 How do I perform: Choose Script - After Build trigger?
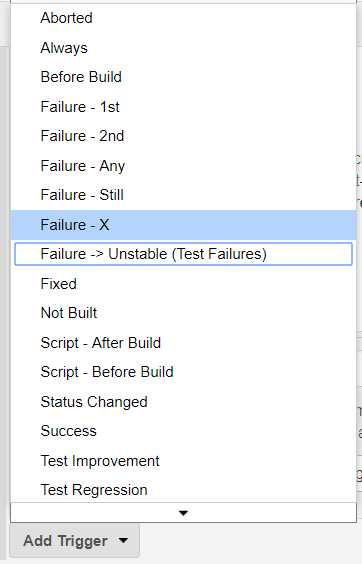click(x=184, y=343)
